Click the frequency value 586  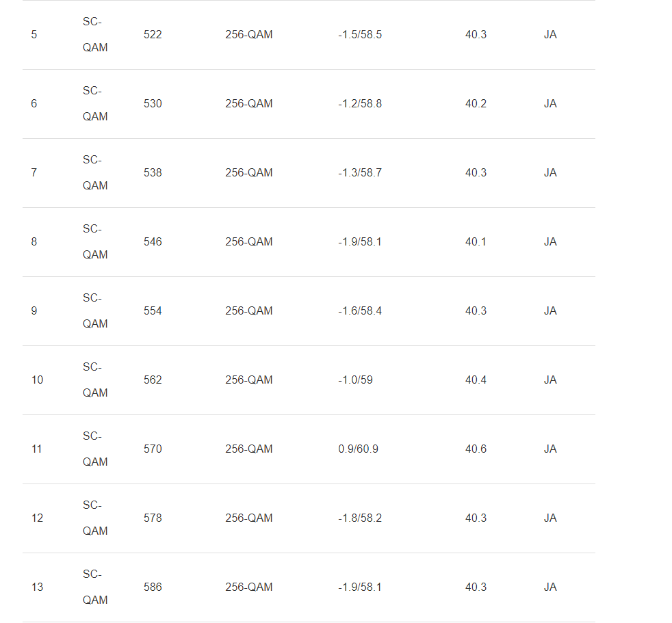coord(153,587)
